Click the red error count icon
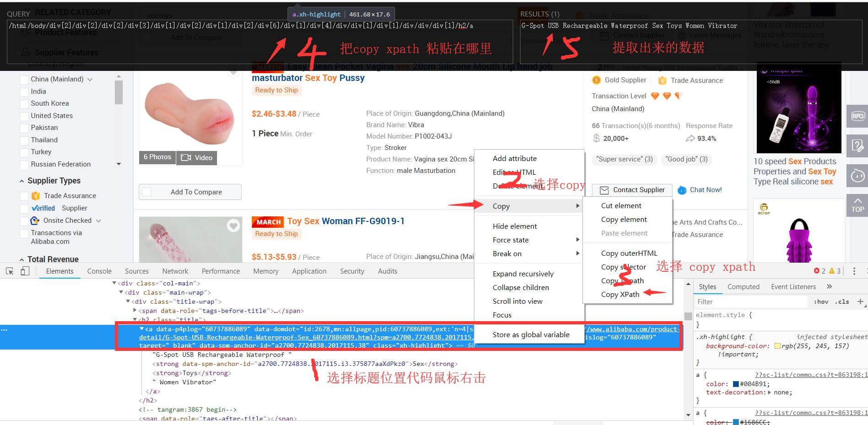The width and height of the screenshot is (868, 425). [817, 271]
